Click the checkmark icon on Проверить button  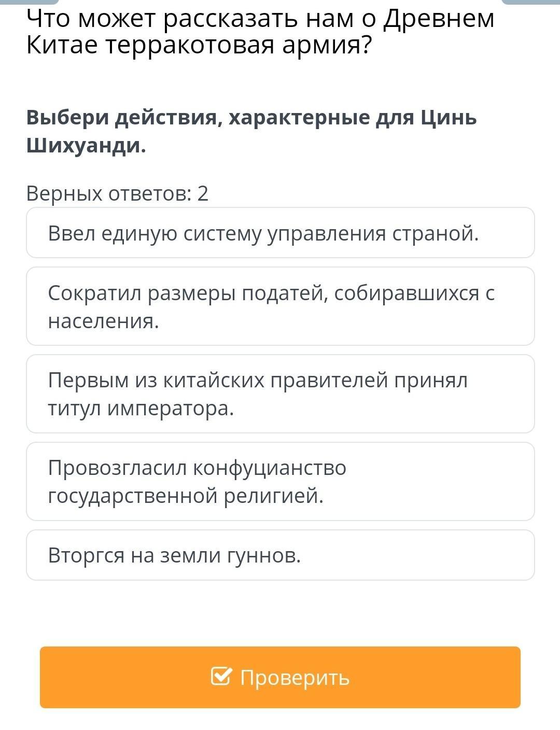221,676
